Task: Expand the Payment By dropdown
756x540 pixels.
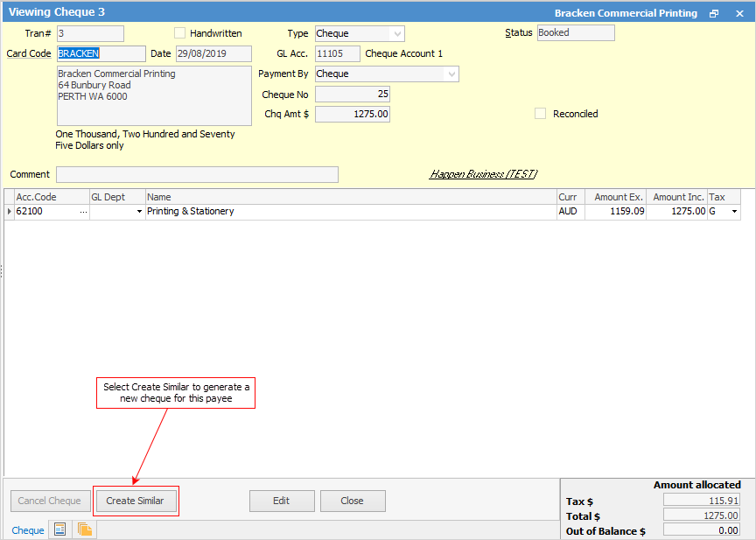Action: (451, 74)
